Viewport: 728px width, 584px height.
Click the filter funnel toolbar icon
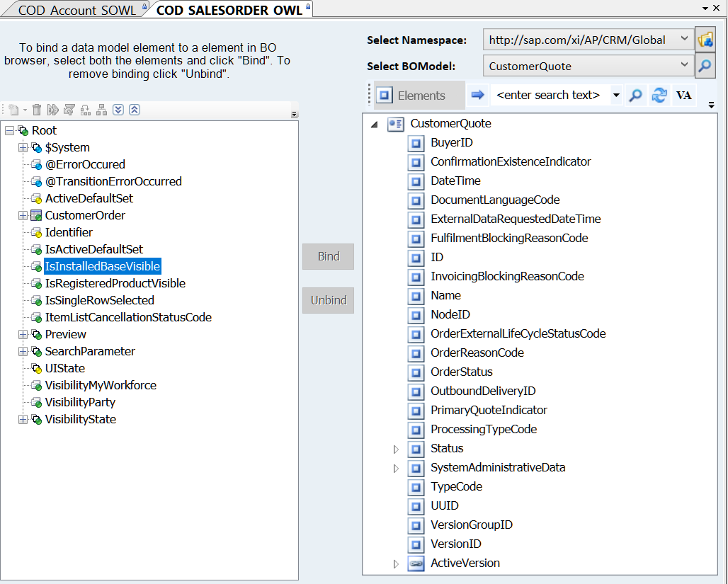[x=69, y=110]
